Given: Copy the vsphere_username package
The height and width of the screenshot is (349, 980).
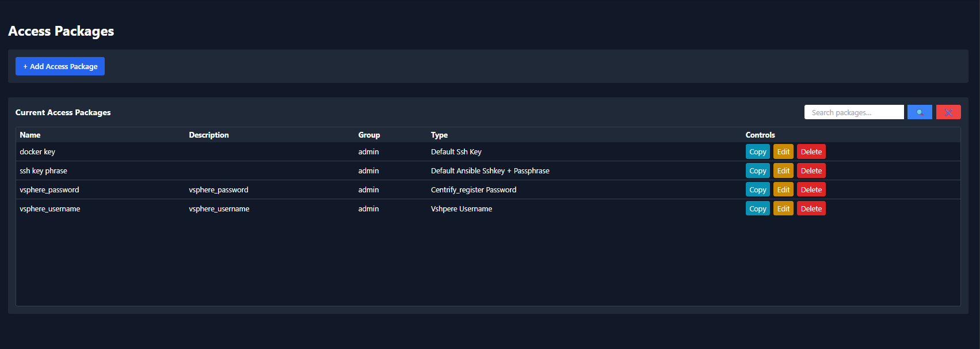Looking at the screenshot, I should point(757,208).
